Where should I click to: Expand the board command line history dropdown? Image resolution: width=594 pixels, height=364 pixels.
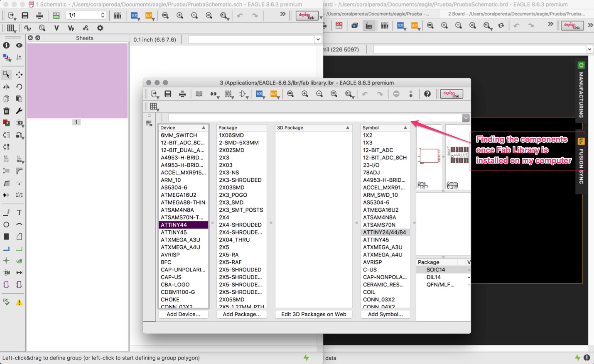[589, 49]
